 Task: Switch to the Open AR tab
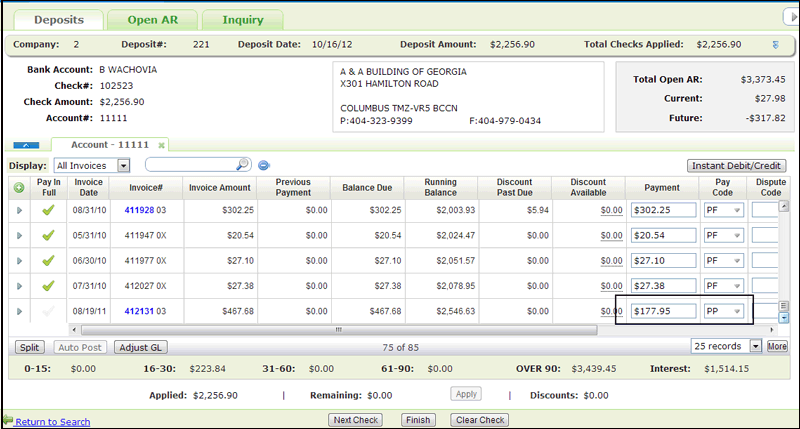point(153,20)
